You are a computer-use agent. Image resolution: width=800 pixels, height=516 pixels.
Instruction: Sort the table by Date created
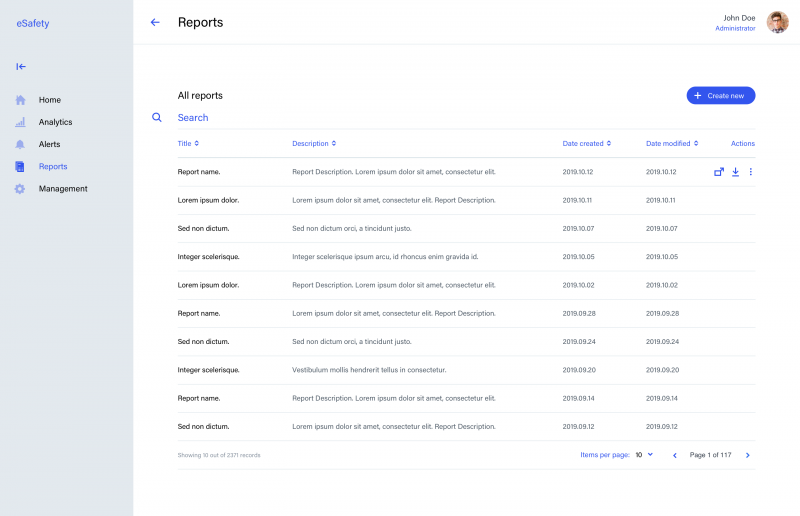tap(586, 143)
